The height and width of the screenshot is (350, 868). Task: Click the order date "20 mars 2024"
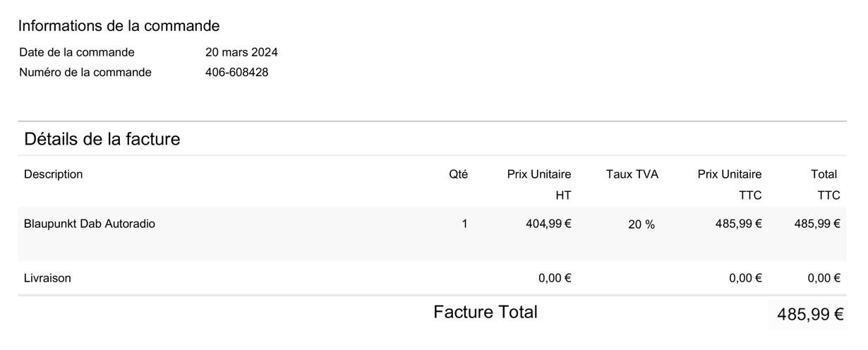point(241,52)
